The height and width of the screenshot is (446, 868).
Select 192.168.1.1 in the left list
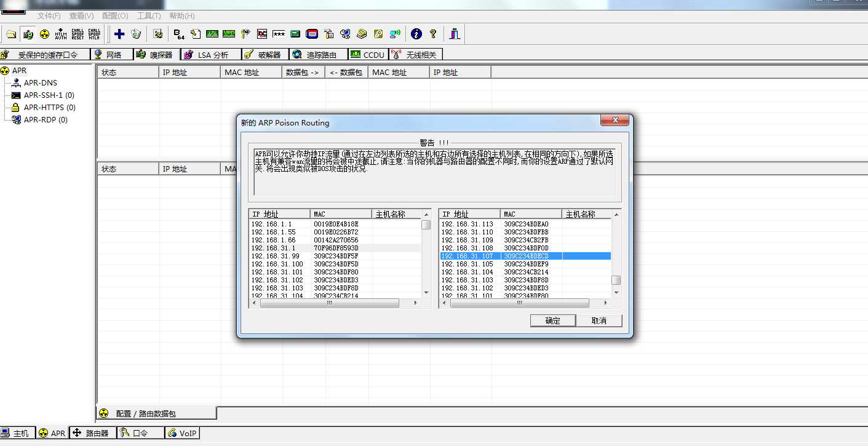click(335, 224)
